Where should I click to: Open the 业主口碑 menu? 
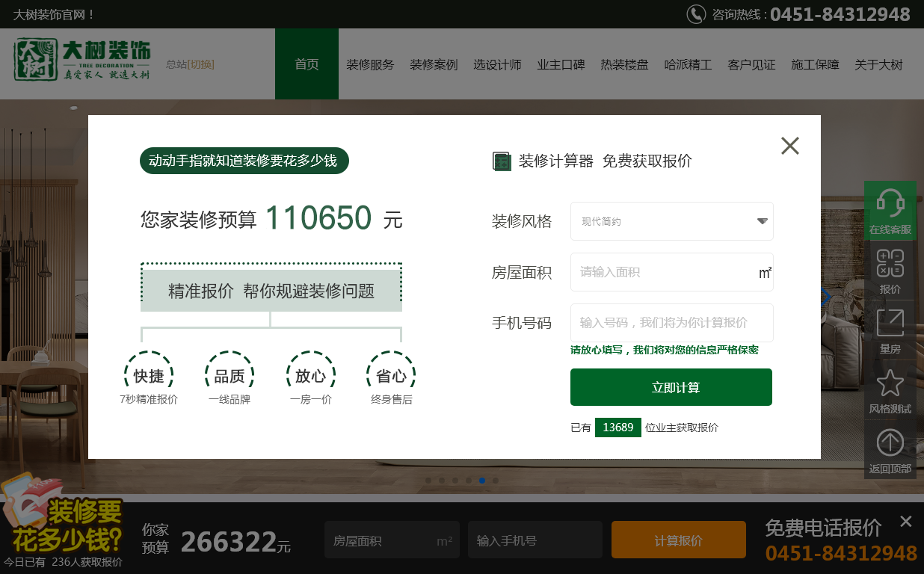561,65
